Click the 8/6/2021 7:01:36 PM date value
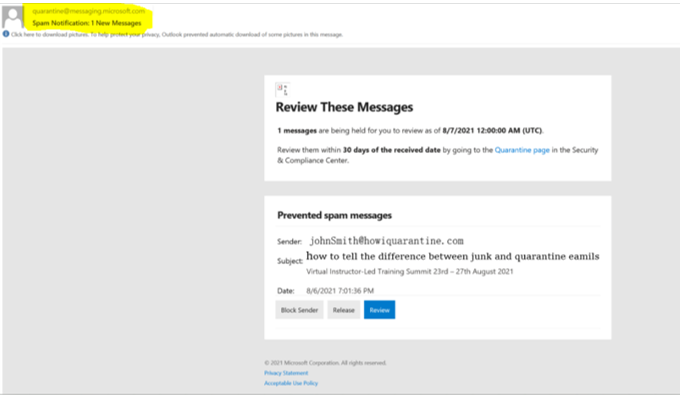Image resolution: width=683 pixels, height=395 pixels. click(x=340, y=290)
